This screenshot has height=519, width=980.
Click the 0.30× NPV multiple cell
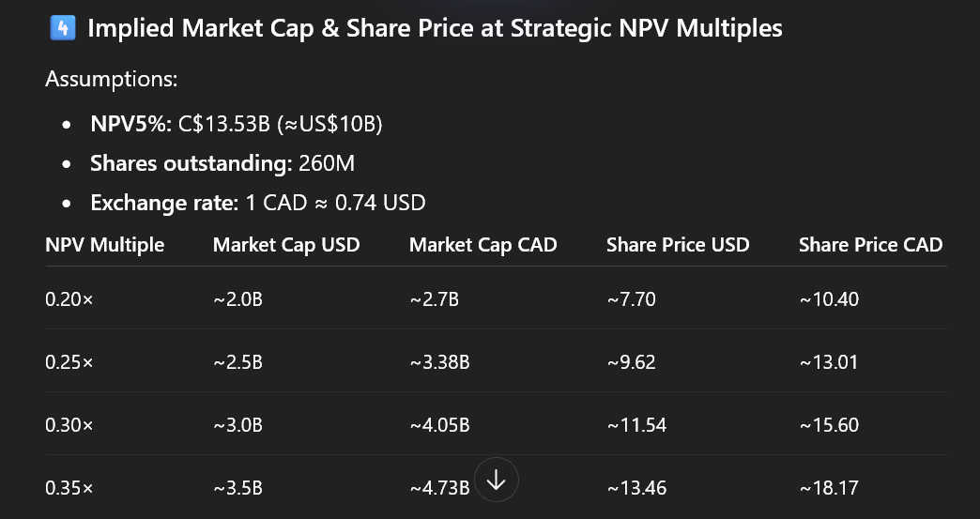(69, 425)
